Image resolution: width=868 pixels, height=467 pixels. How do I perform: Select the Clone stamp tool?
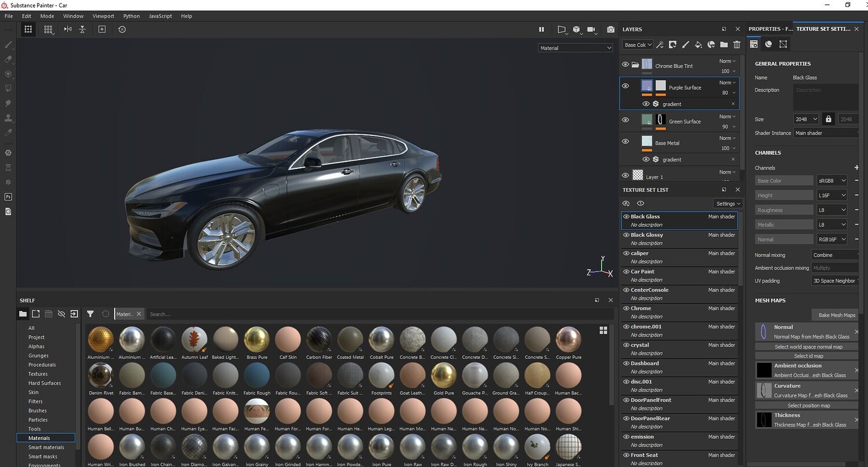[8, 118]
